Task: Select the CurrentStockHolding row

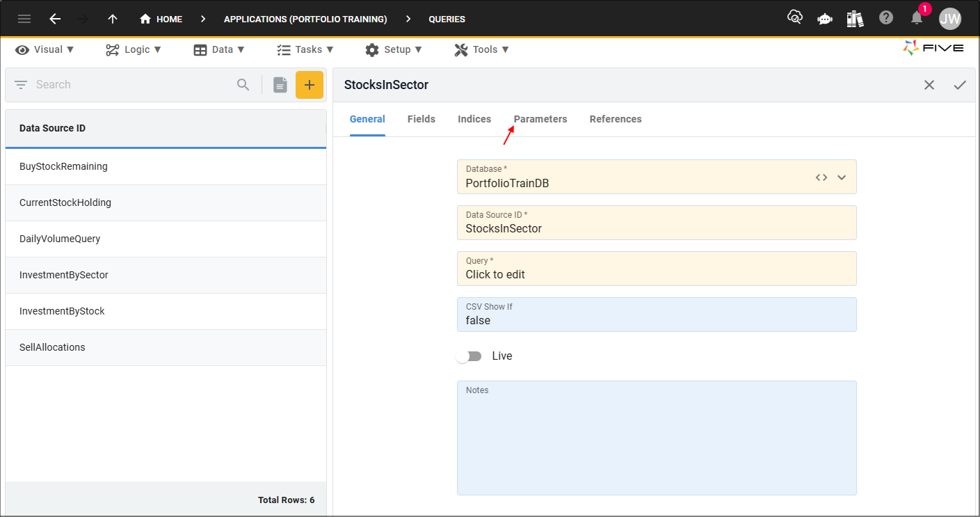Action: pos(166,202)
